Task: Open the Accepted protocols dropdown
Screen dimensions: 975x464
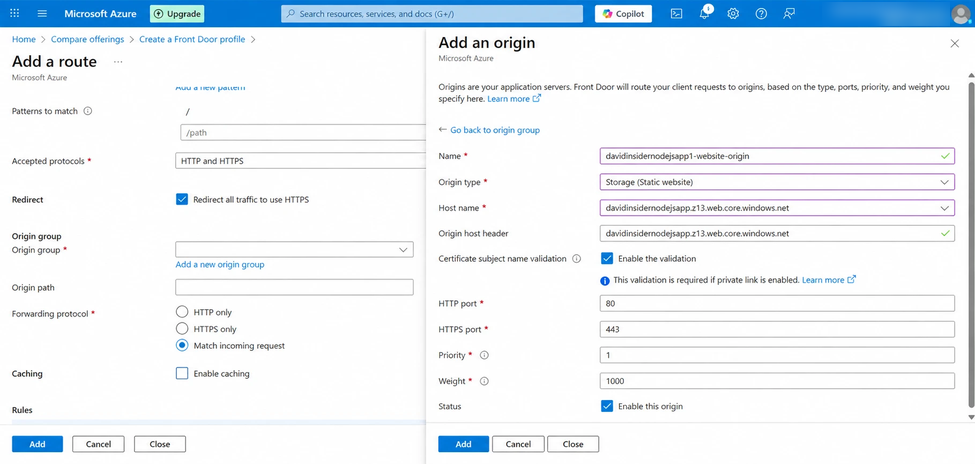Action: tap(300, 160)
